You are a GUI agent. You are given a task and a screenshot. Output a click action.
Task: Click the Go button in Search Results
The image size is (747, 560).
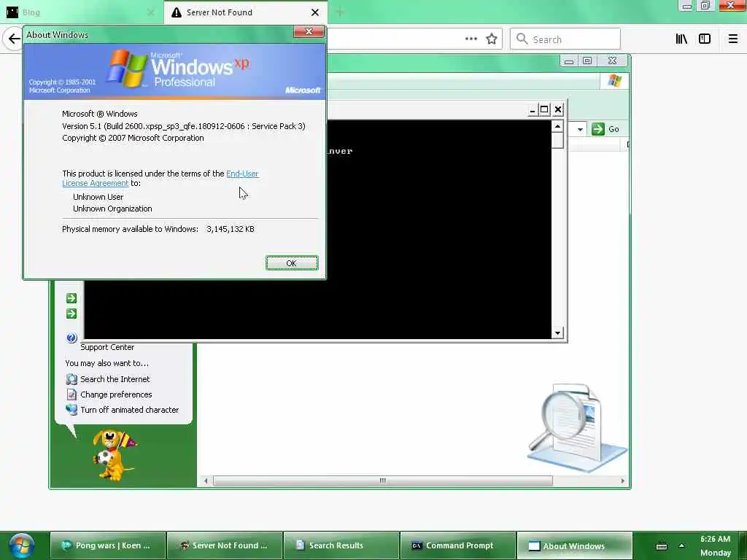click(605, 129)
